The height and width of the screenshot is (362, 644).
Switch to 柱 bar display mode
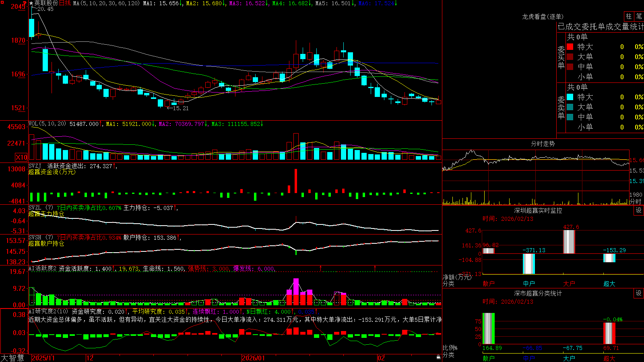coord(629,16)
